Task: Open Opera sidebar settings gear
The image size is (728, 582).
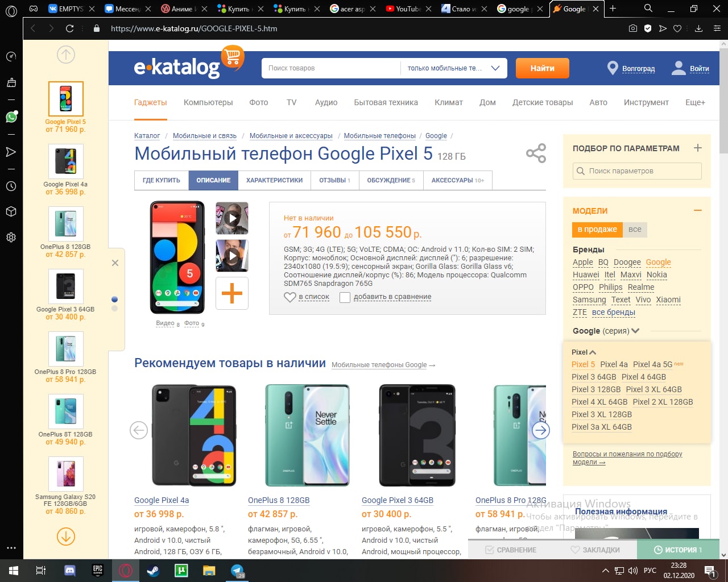Action: tap(11, 238)
